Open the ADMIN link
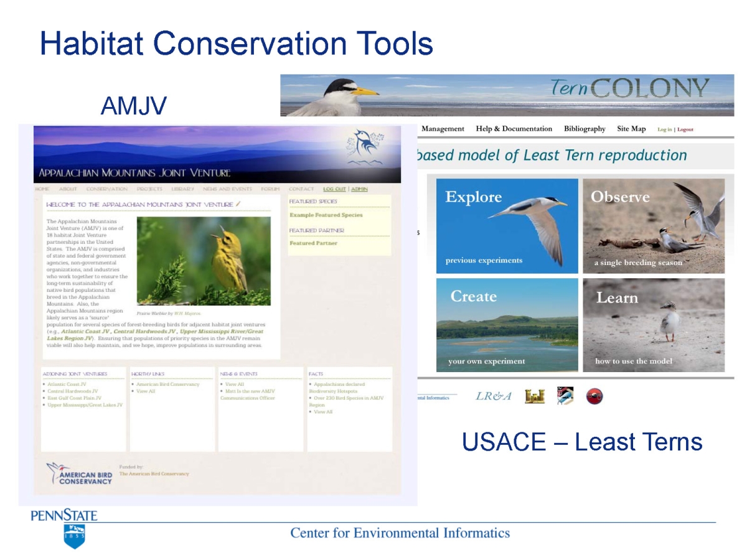Screen dimensions: 747x560 click(360, 189)
